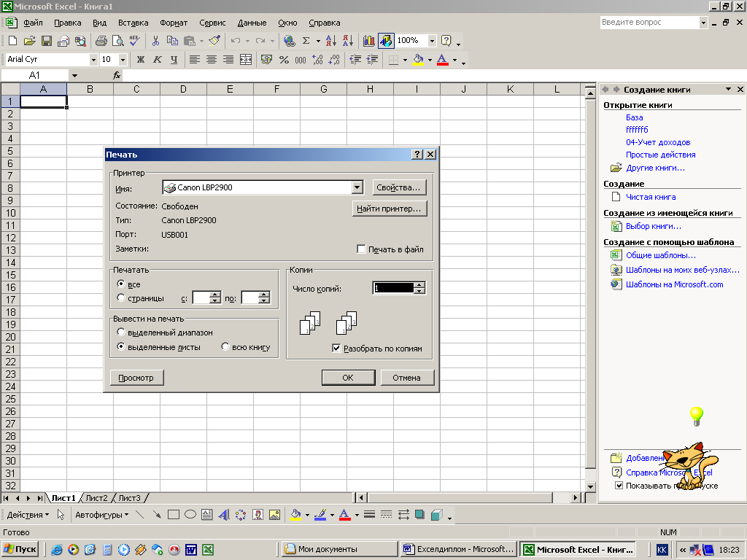Click the Underline Ч formatting icon
This screenshot has height=560, width=747.
click(x=174, y=60)
